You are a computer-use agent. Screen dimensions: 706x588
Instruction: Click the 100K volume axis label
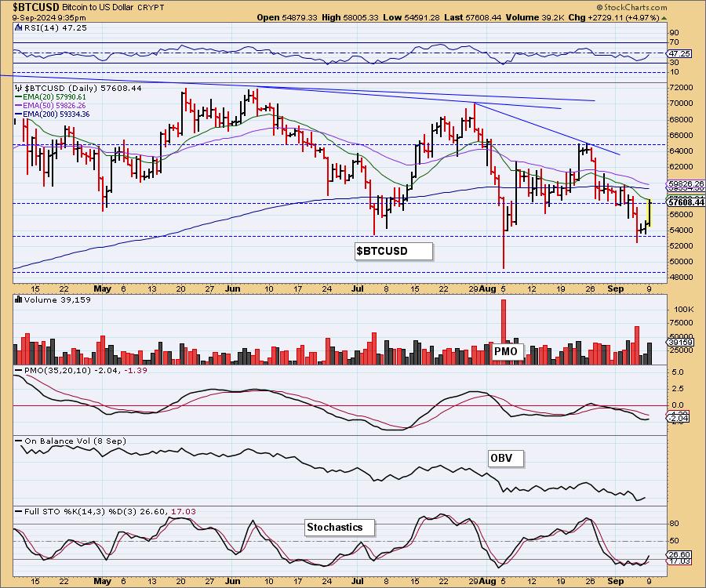click(x=683, y=310)
